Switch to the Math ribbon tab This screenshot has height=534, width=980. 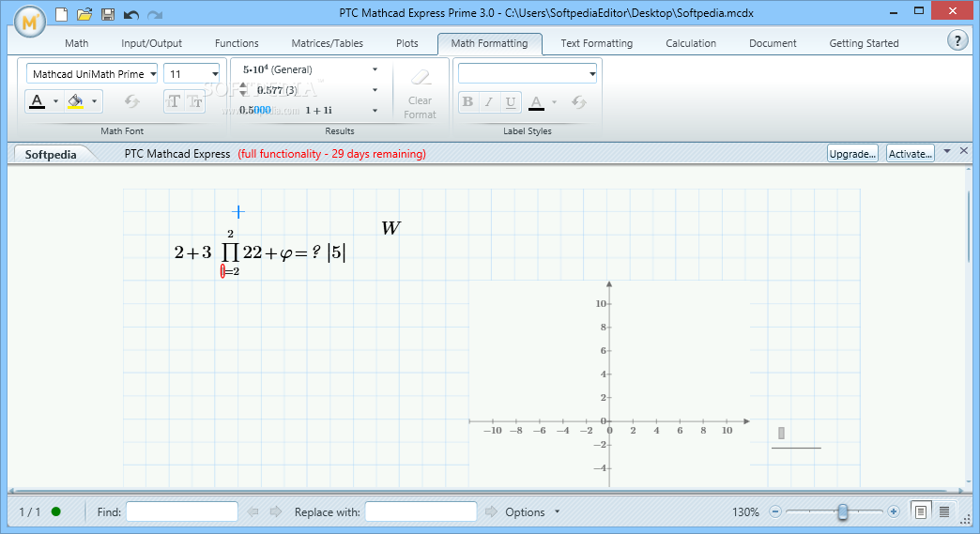click(76, 43)
